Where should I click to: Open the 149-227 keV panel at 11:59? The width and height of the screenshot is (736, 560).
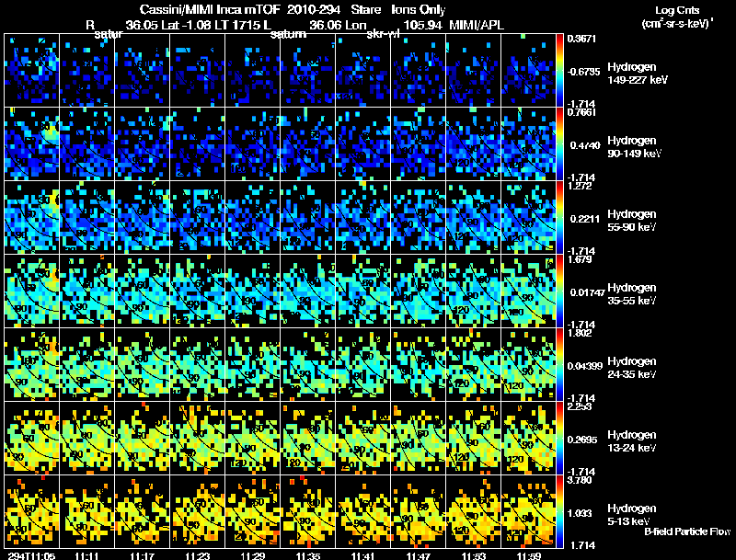528,71
